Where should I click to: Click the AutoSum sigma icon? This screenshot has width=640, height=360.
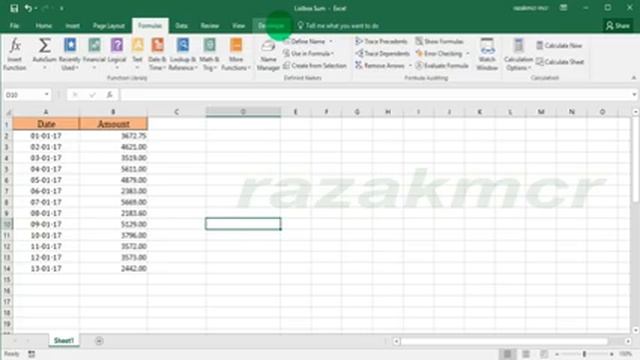tap(44, 45)
